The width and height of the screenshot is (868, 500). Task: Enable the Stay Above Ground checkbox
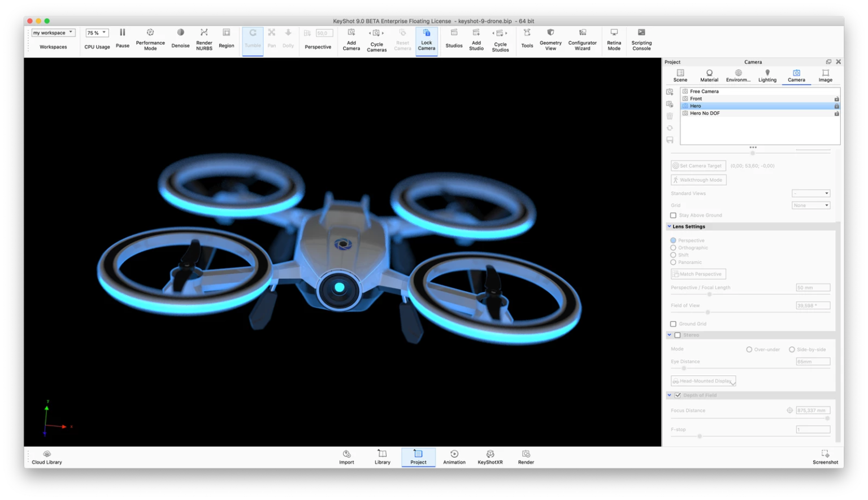673,215
